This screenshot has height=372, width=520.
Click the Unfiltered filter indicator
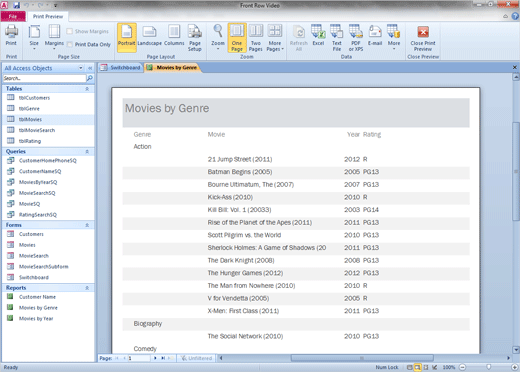(x=196, y=358)
